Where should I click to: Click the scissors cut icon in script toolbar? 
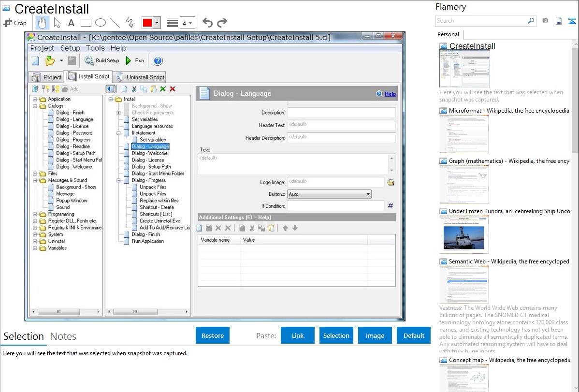134,89
